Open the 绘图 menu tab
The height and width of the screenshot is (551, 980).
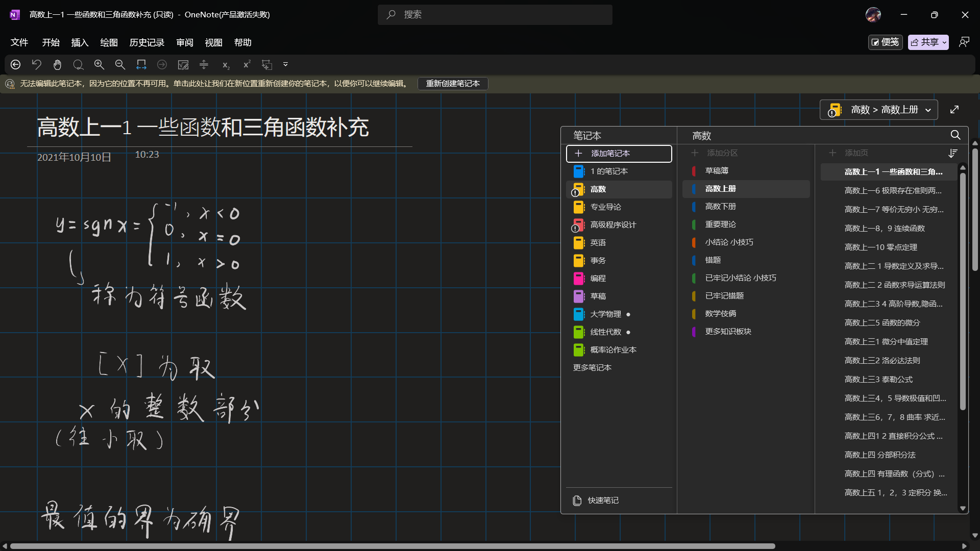(x=109, y=42)
